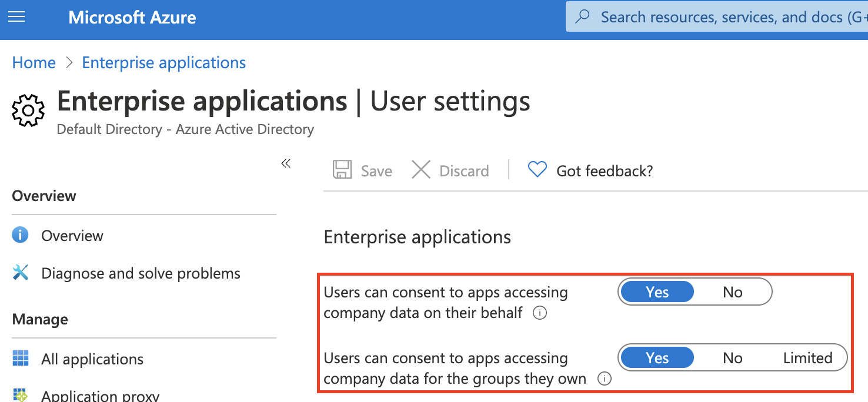Image resolution: width=868 pixels, height=402 pixels.
Task: Select Yes for user consent on their behalf
Action: (657, 292)
